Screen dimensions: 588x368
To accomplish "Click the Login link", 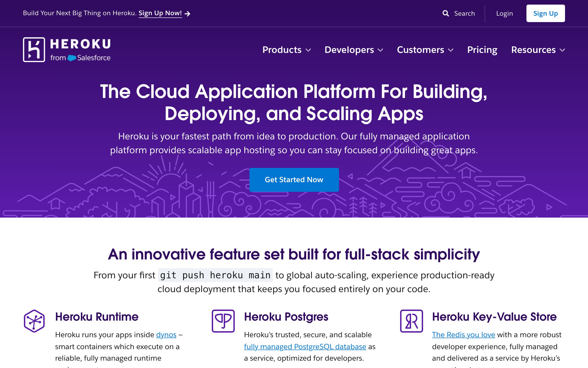I will [504, 13].
